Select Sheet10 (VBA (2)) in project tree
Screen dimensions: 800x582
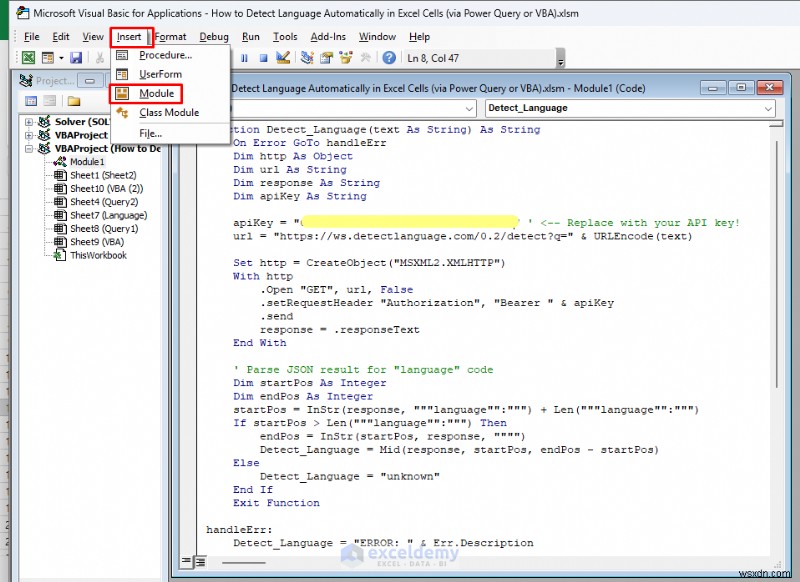(107, 188)
